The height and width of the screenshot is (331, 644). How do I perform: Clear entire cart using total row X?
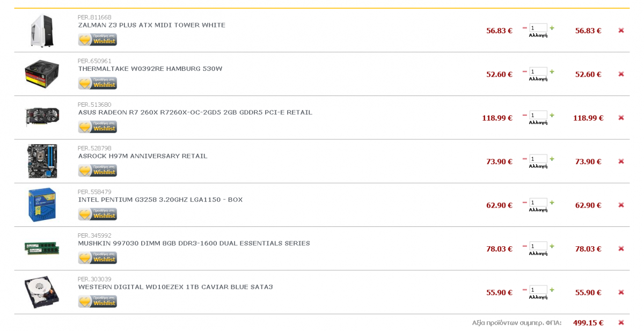tap(621, 322)
